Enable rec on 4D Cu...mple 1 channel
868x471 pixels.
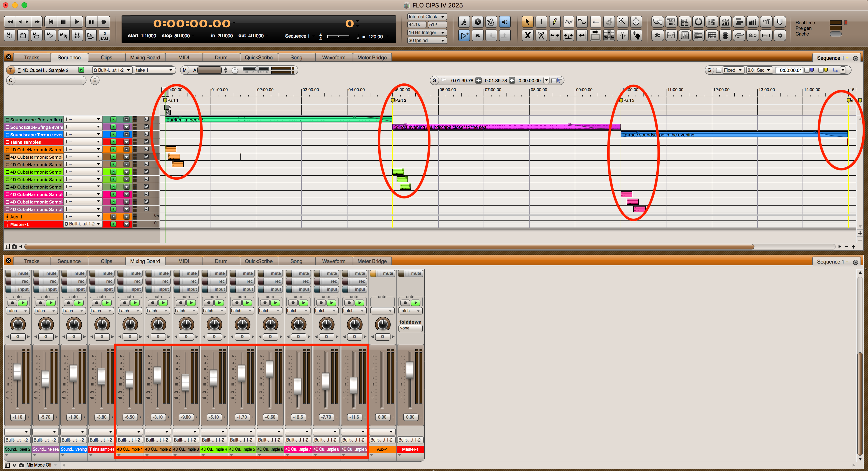click(x=130, y=282)
